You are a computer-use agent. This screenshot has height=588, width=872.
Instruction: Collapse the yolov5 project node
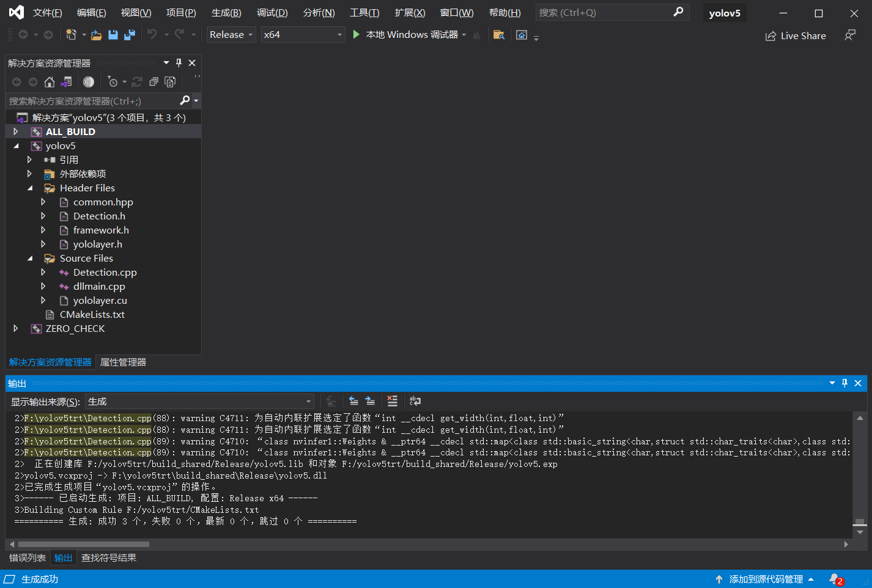[x=16, y=145]
